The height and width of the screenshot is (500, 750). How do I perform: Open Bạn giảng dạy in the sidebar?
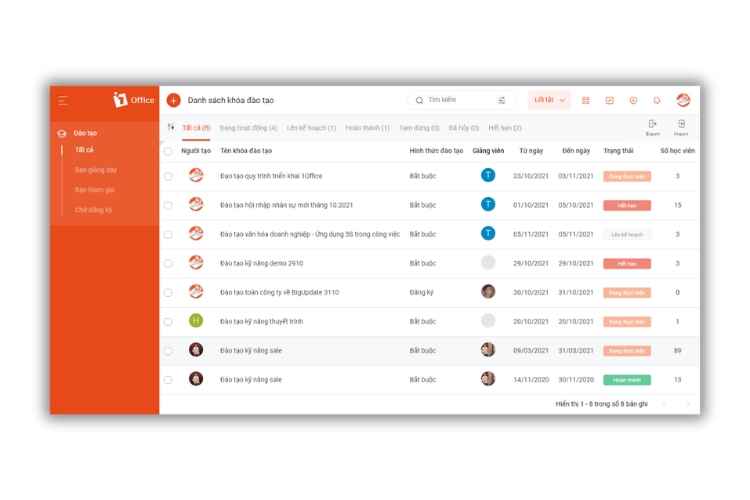[x=96, y=170]
